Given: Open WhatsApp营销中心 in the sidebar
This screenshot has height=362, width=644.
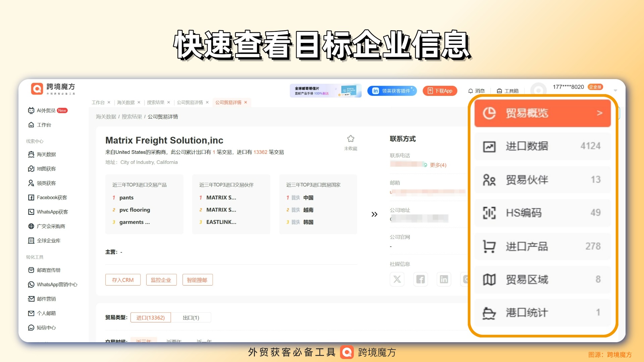Looking at the screenshot, I should pyautogui.click(x=57, y=285).
